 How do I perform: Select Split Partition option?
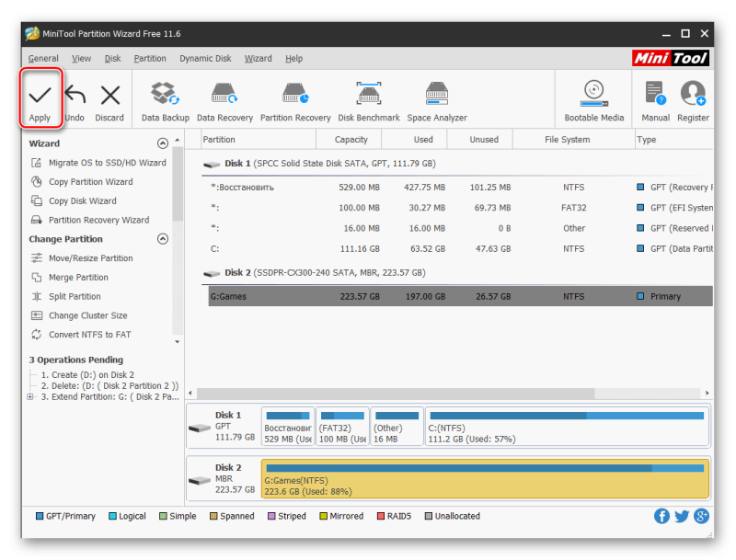click(x=65, y=296)
